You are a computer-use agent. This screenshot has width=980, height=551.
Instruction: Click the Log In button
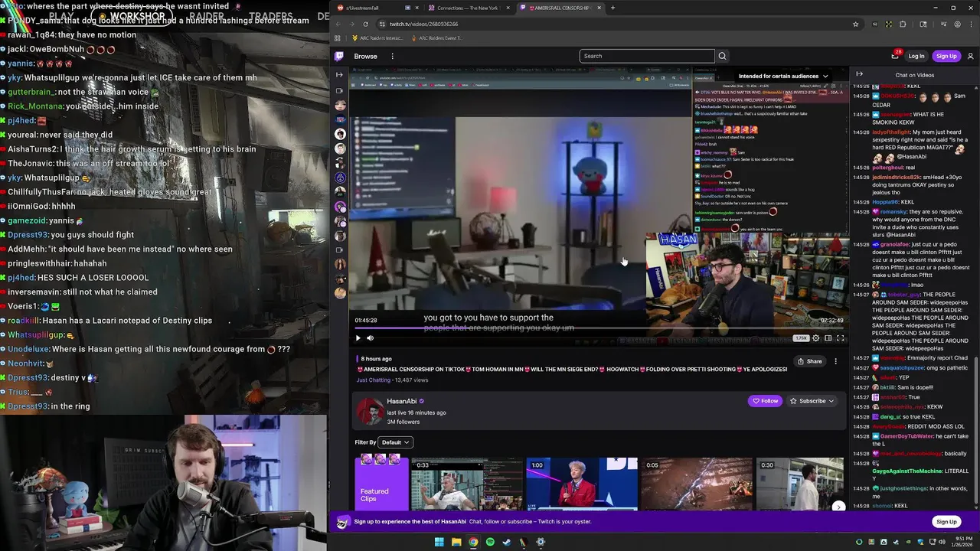916,56
